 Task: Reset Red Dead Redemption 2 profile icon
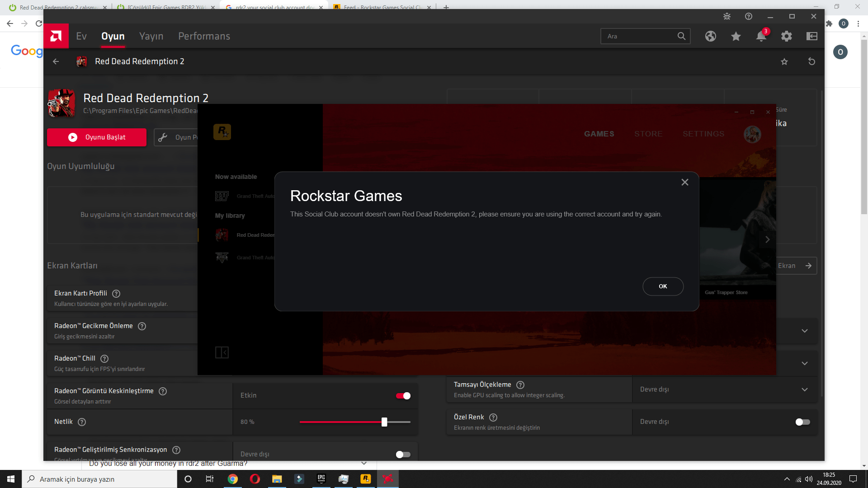click(x=811, y=61)
